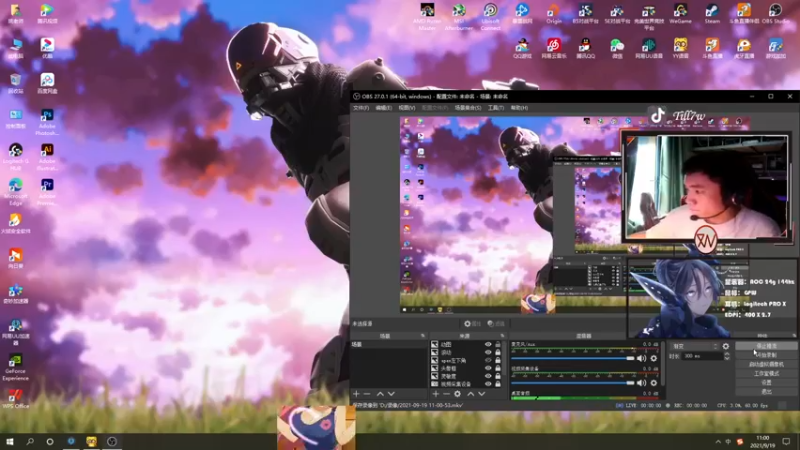Toggle visibility of 灵敏度 source

[488, 376]
